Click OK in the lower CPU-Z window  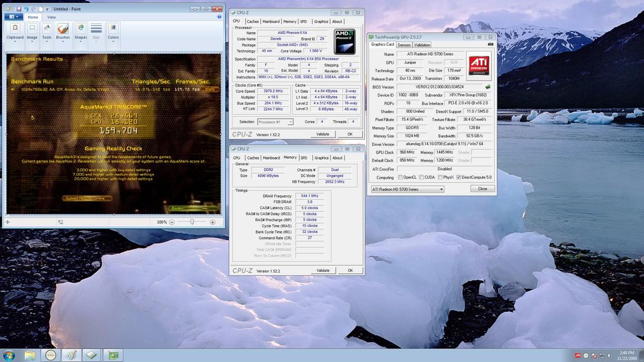351,270
